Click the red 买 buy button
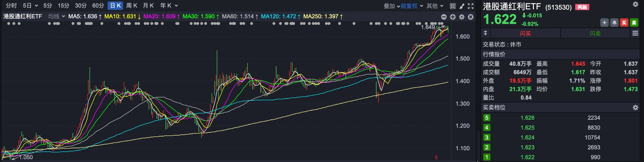 (x=624, y=23)
